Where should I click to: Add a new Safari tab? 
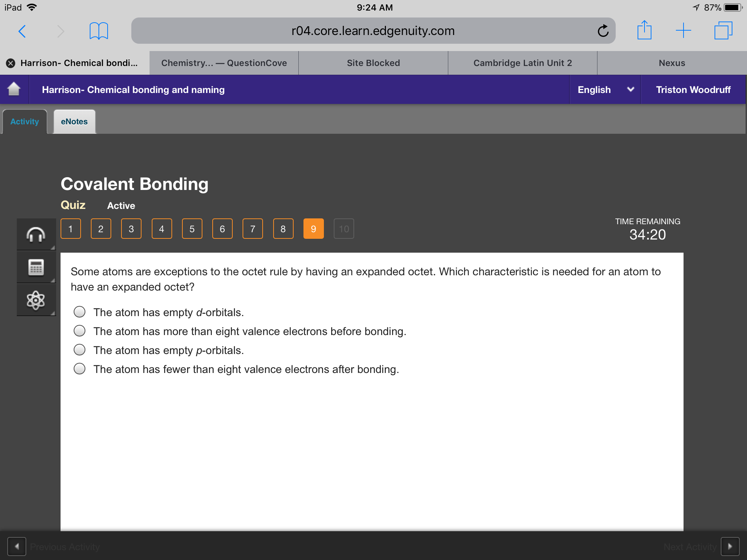(683, 30)
